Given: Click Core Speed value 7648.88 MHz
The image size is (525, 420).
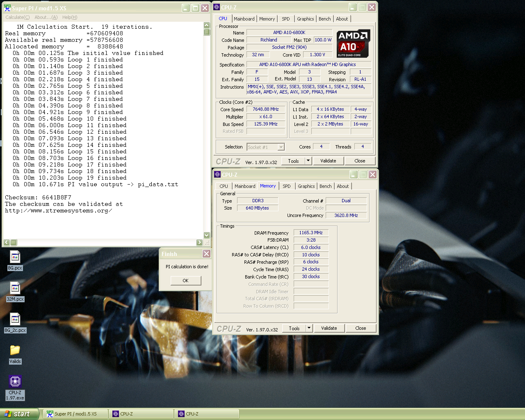Looking at the screenshot, I should pos(266,110).
